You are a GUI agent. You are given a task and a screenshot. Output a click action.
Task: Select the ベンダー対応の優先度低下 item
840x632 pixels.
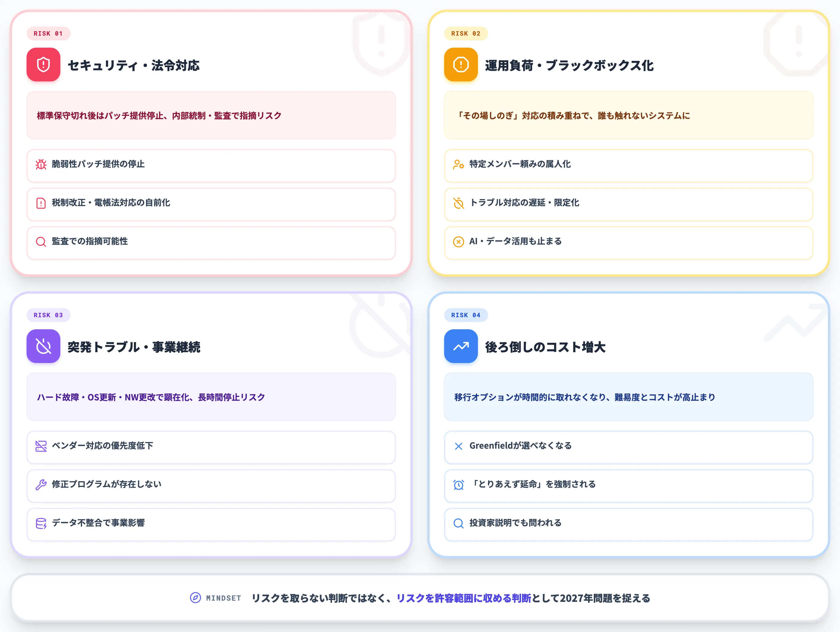coord(211,447)
